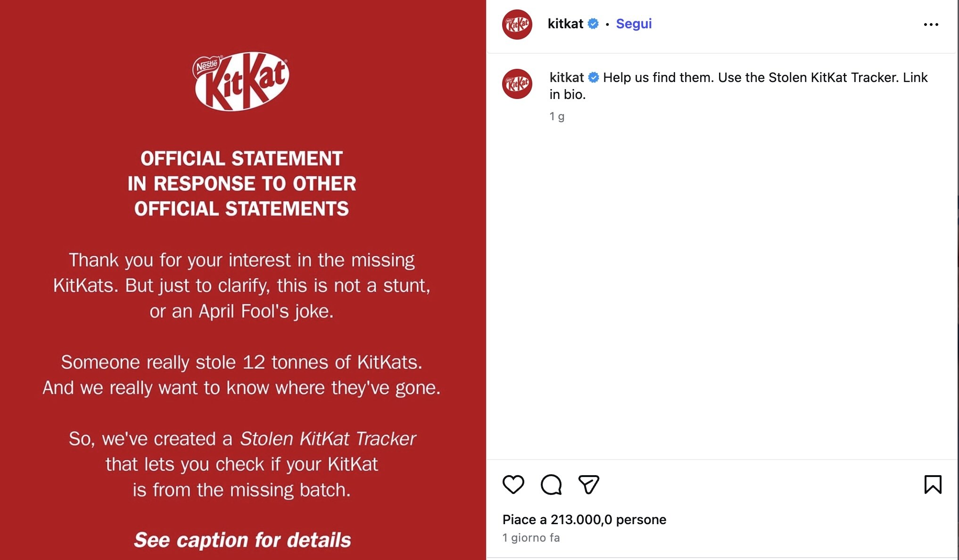
Task: Open the three-dot more options menu
Action: (x=931, y=25)
